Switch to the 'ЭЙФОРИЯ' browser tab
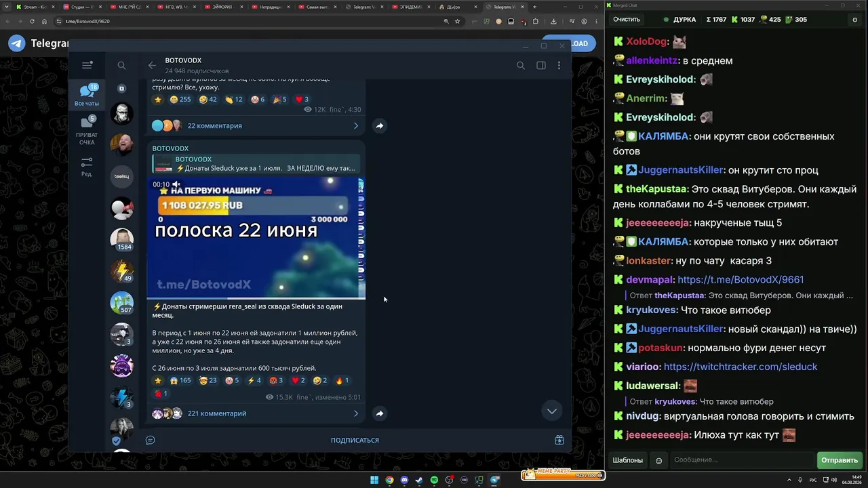This screenshot has height=488, width=868. pos(224,7)
